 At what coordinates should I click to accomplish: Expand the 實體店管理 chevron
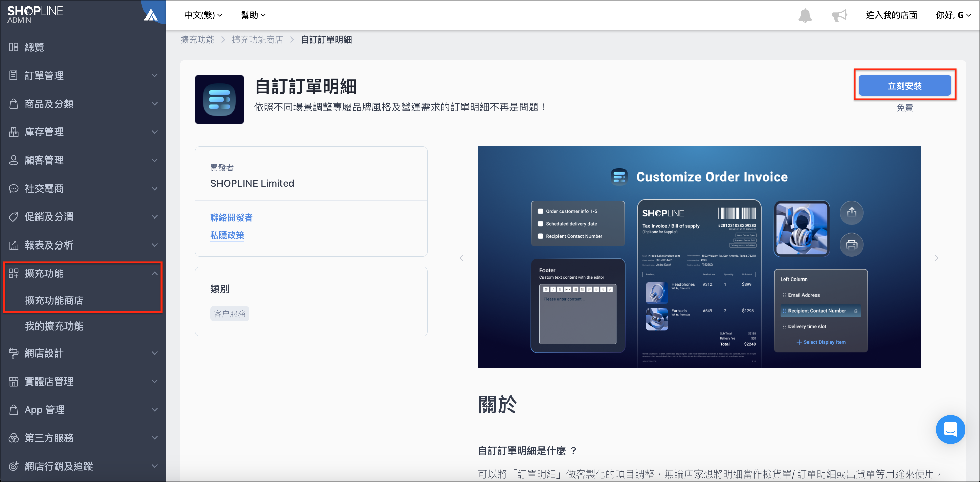[x=154, y=381]
